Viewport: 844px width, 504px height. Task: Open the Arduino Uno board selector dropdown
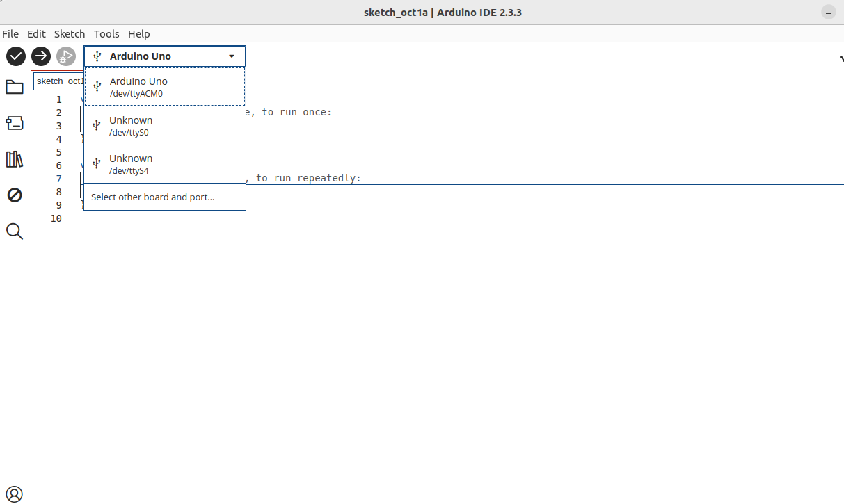click(x=165, y=56)
